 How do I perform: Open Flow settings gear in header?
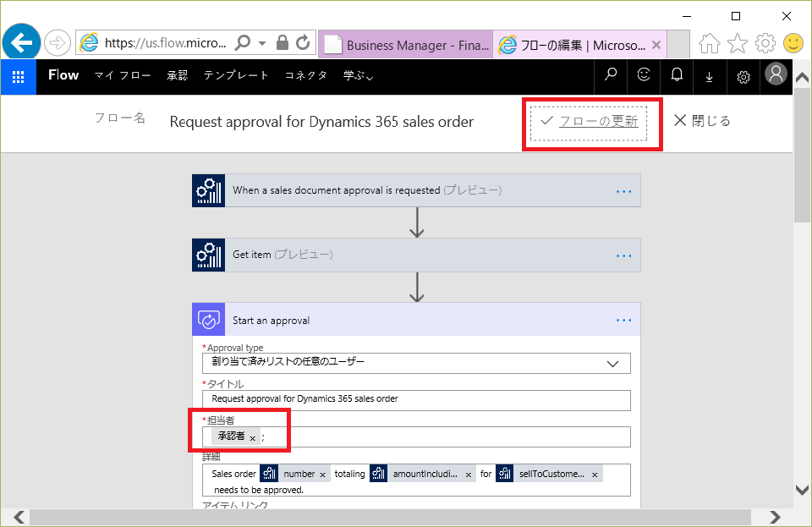click(743, 77)
